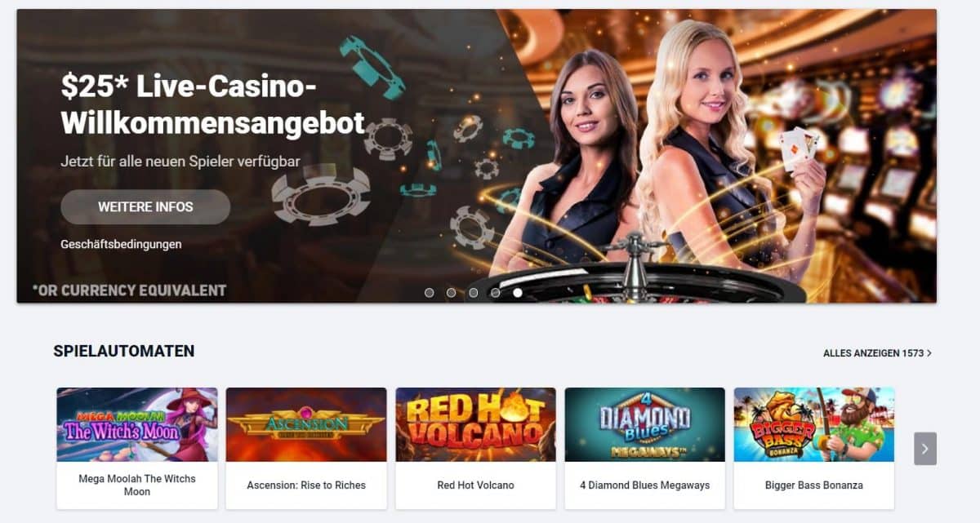Image resolution: width=980 pixels, height=523 pixels.
Task: Select the fourth carousel dot
Action: click(x=495, y=292)
